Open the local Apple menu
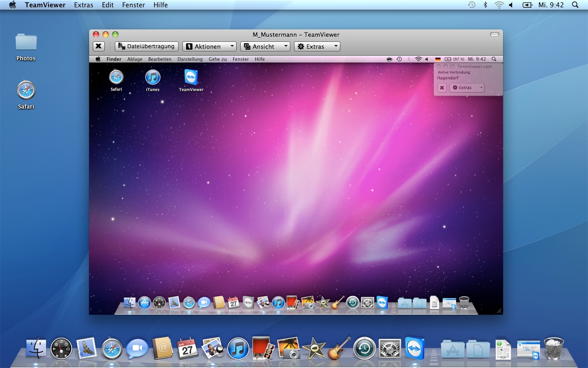 click(x=12, y=5)
